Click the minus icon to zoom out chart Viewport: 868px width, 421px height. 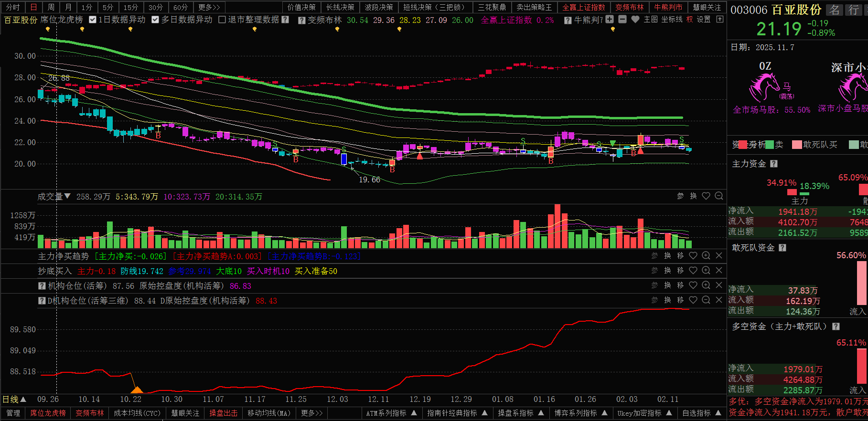[622, 20]
